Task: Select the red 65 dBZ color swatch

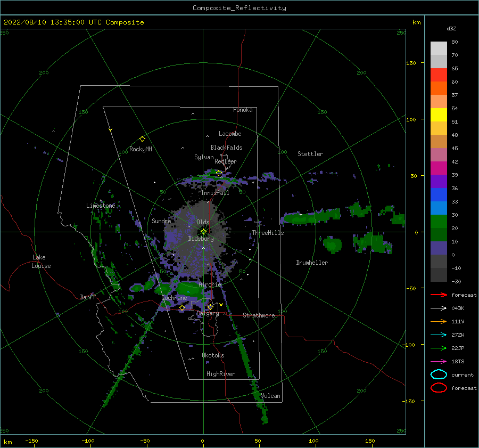Action: pyautogui.click(x=439, y=75)
